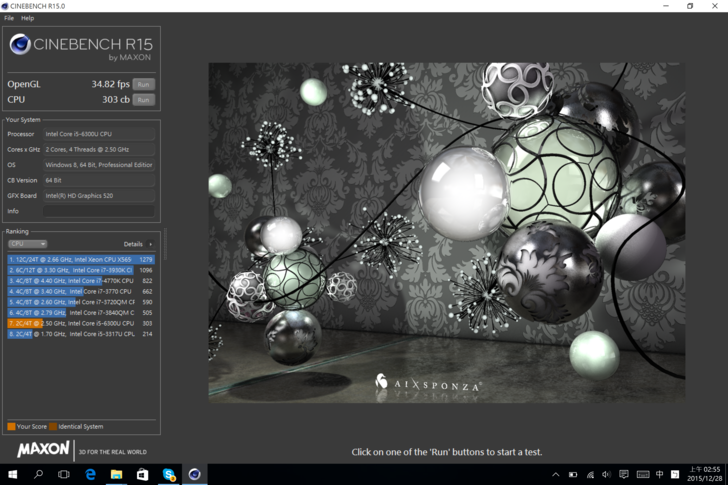Click the Cinebench logo icon in header
The width and height of the screenshot is (728, 485).
click(x=20, y=44)
